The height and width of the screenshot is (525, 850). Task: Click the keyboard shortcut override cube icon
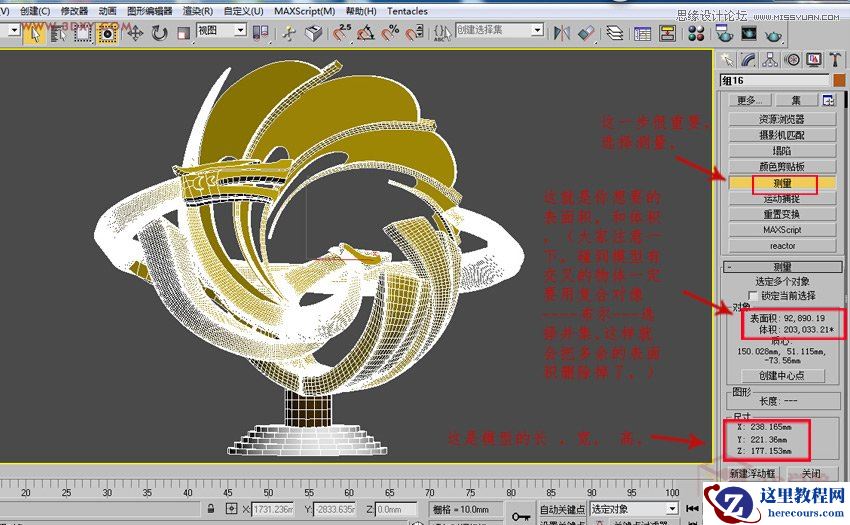coord(313,34)
